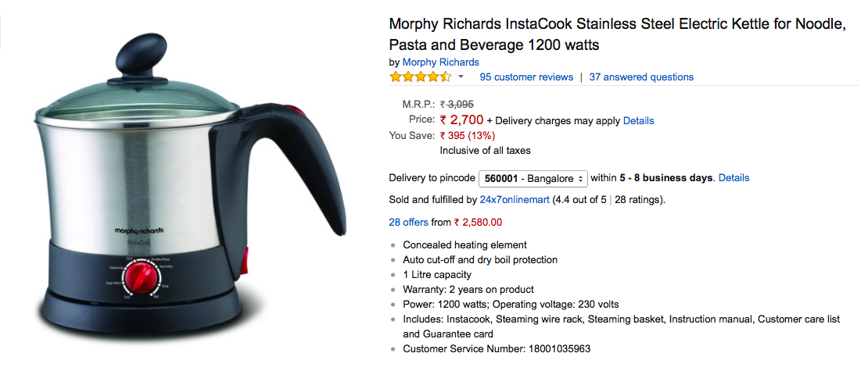
Task: Click Details next to business days
Action: coord(733,178)
